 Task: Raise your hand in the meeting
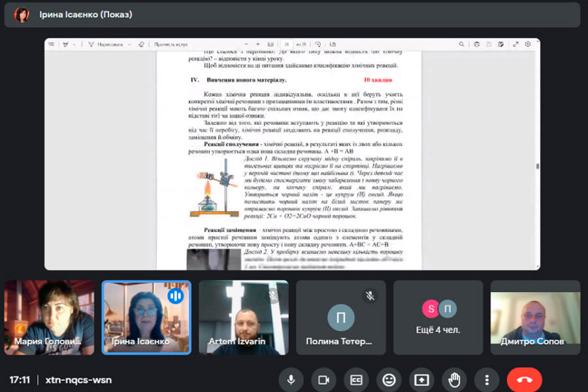coord(454,380)
